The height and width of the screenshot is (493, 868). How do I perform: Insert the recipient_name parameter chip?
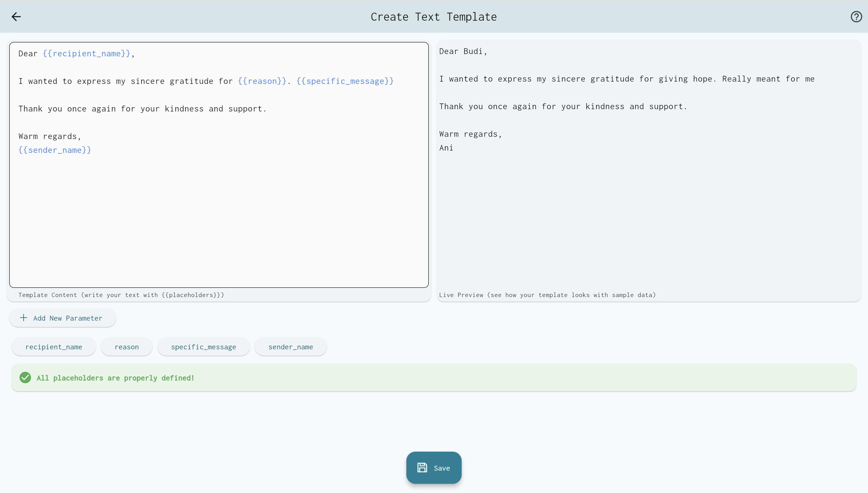(x=54, y=347)
